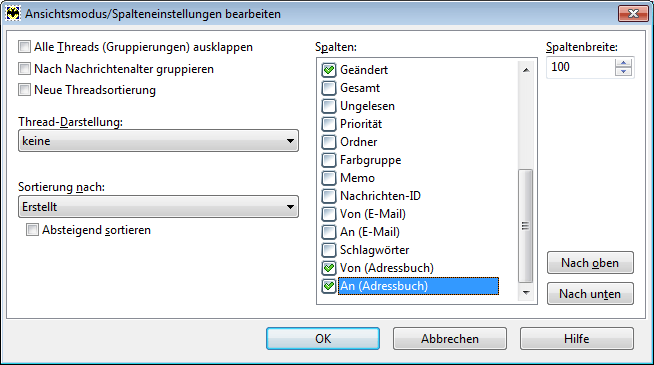Click The Bat! icon in title bar
Viewport: 654px width, 365px height.
(x=13, y=14)
